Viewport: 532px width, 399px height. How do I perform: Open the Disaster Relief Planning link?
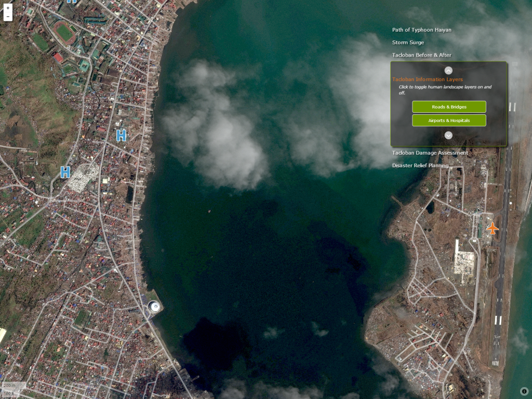click(x=420, y=165)
